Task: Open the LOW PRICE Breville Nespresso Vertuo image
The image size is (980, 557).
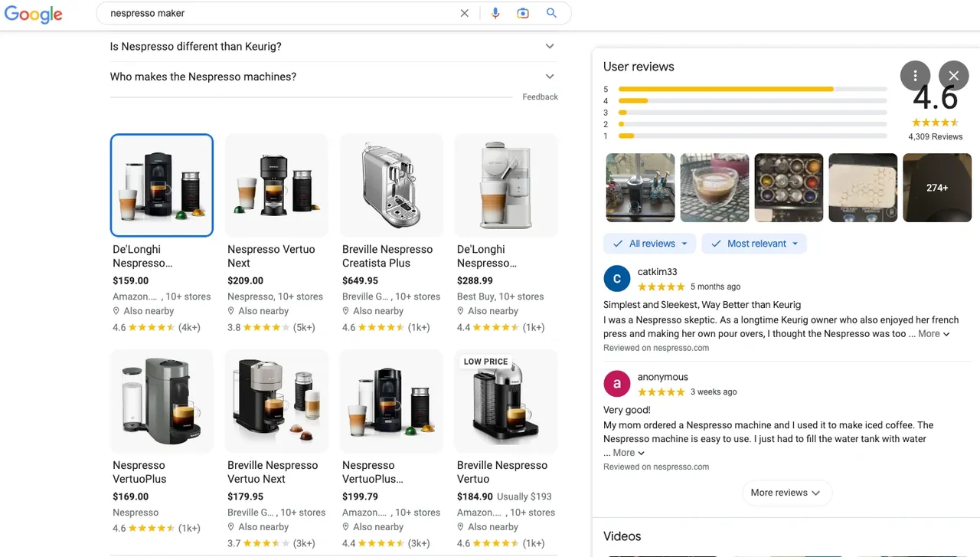Action: (x=506, y=401)
